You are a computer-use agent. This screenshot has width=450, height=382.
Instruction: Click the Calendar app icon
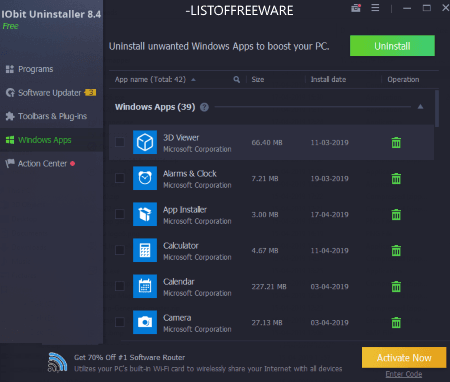click(145, 286)
